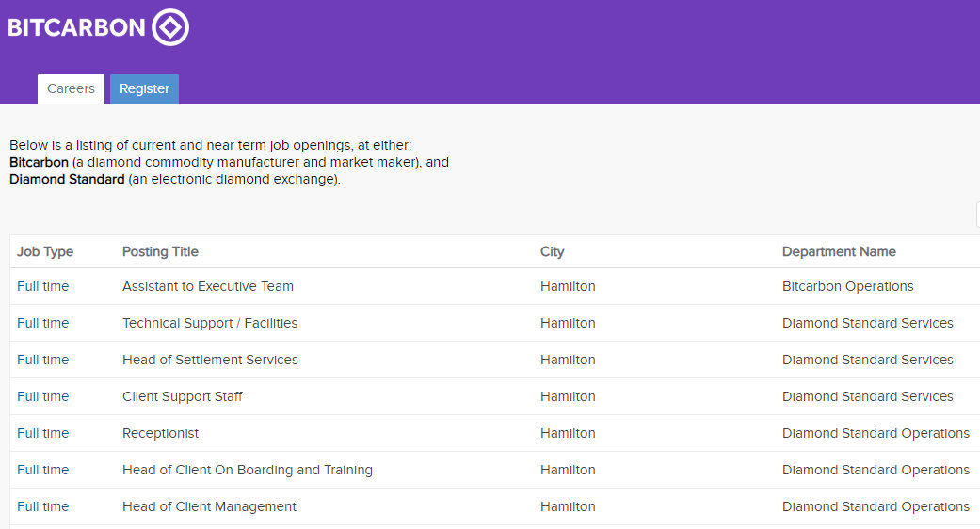Screen dimensions: 980x529
Task: Sort by the Job Type column header
Action: point(45,251)
